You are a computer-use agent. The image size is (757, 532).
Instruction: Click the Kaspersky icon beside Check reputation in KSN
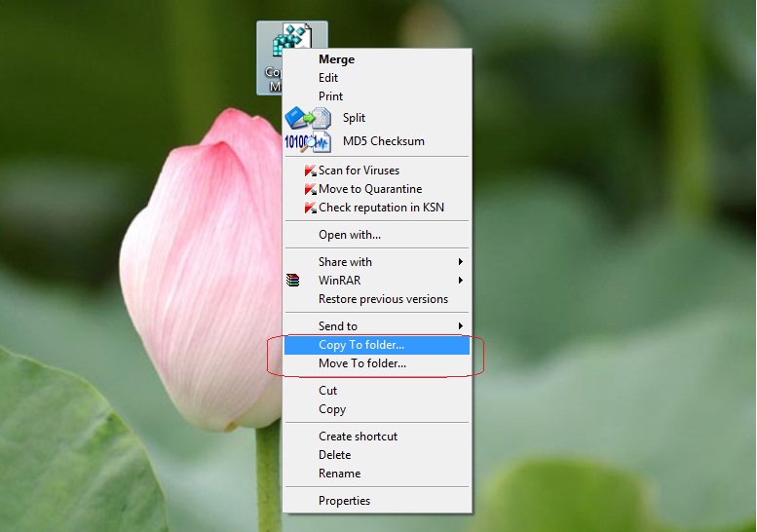coord(310,209)
